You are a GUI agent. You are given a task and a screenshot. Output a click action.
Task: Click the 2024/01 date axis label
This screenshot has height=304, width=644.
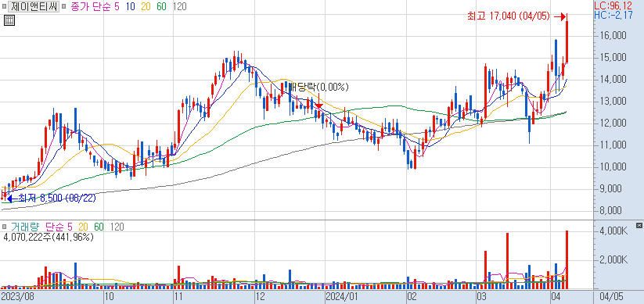(342, 297)
